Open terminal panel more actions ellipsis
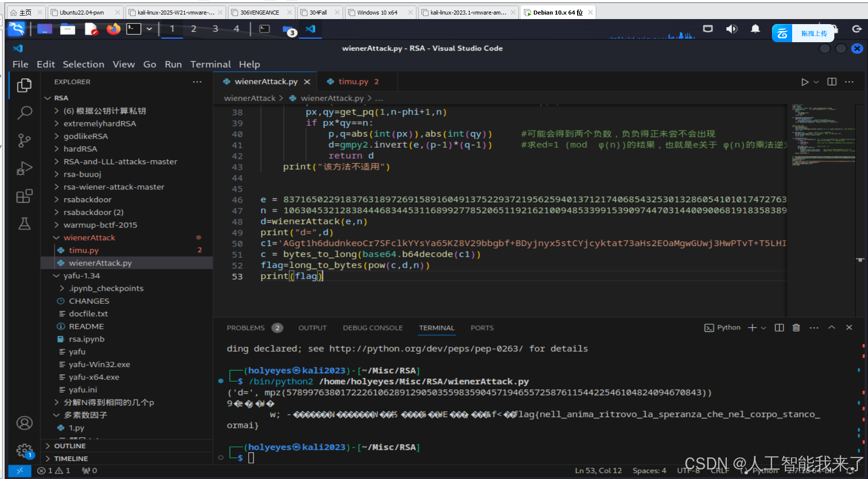Viewport: 868px width, 479px height. point(814,327)
